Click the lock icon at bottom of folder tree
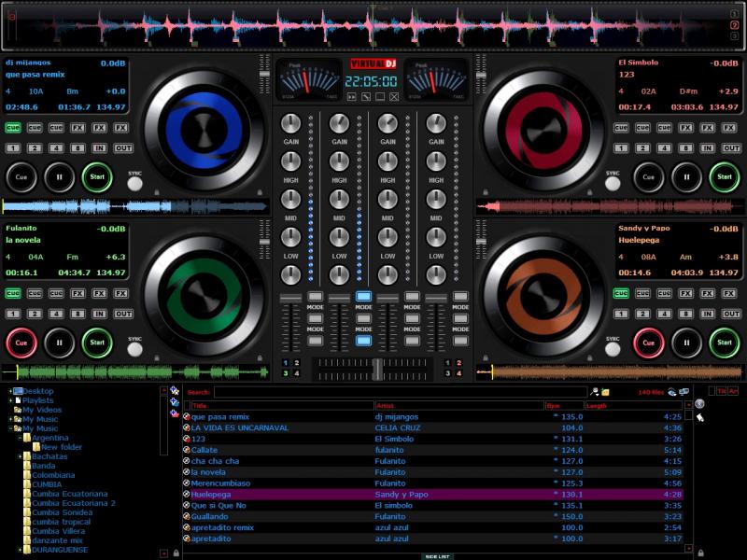Screen dimensions: 747x560 (x=176, y=553)
